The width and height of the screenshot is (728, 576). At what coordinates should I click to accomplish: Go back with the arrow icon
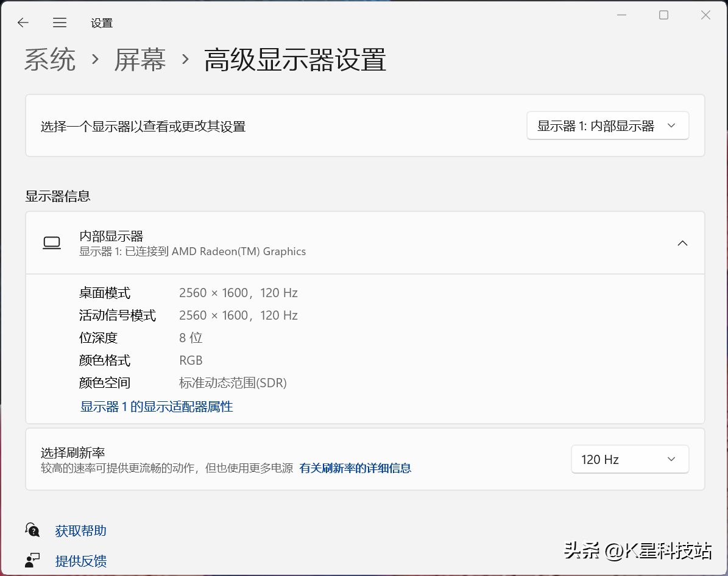click(23, 23)
